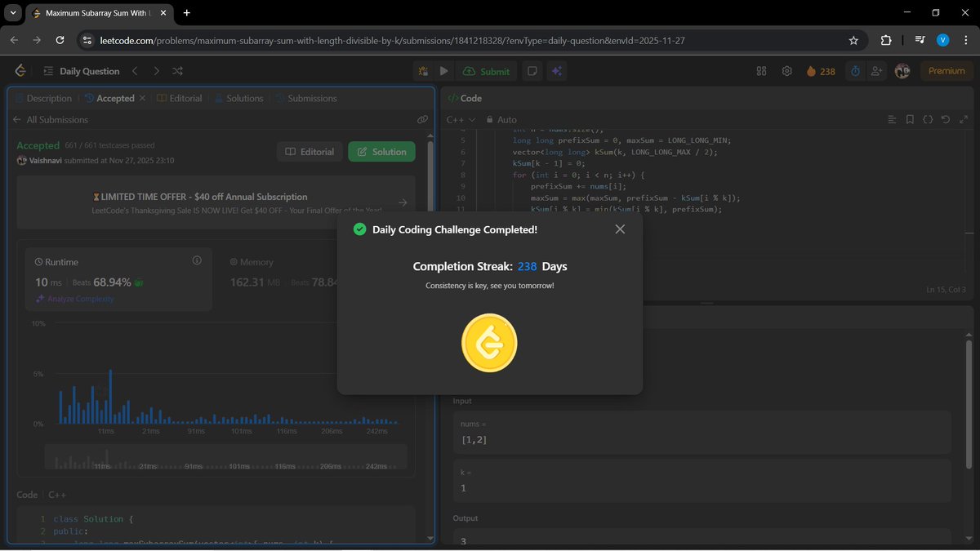The width and height of the screenshot is (980, 551).
Task: Click the runtime distribution mini chart slider
Action: [x=225, y=457]
